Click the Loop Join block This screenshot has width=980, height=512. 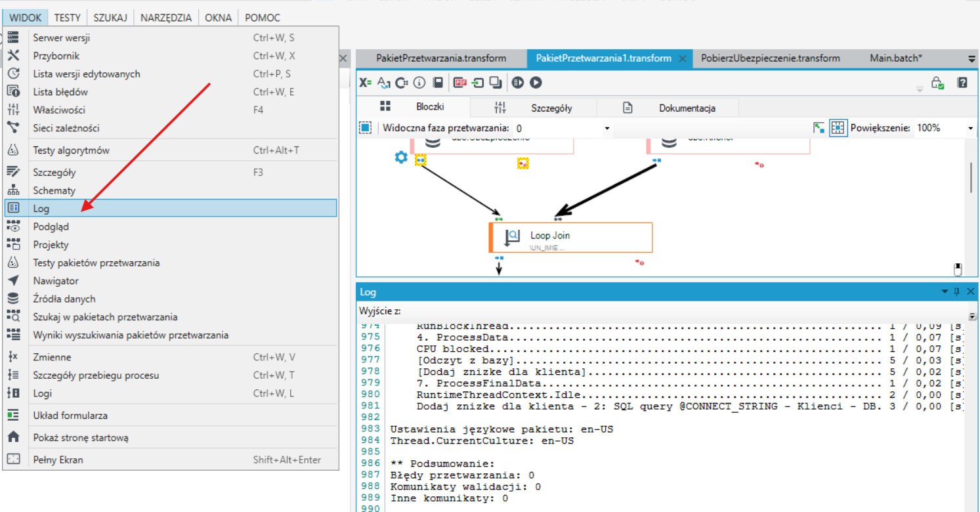click(571, 238)
